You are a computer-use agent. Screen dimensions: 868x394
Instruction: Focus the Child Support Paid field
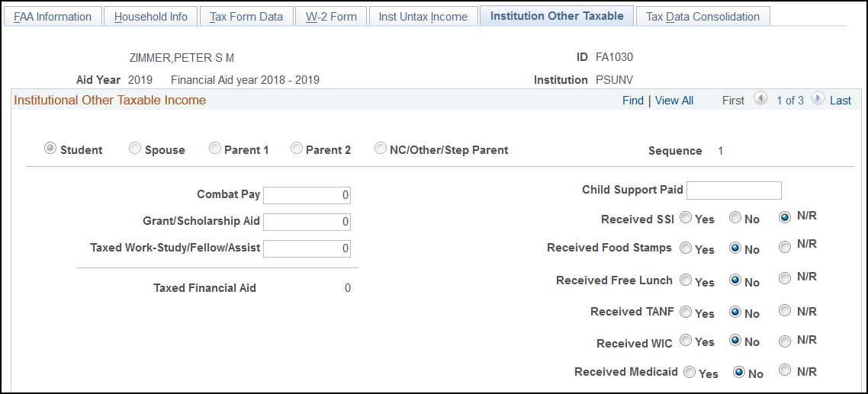pos(734,190)
